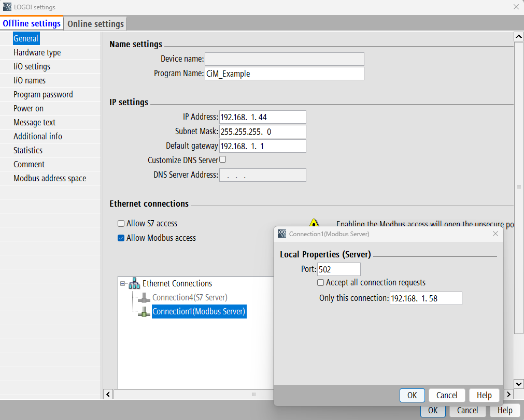The width and height of the screenshot is (524, 420).
Task: Toggle the Customize DNS Server checkbox
Action: point(223,160)
